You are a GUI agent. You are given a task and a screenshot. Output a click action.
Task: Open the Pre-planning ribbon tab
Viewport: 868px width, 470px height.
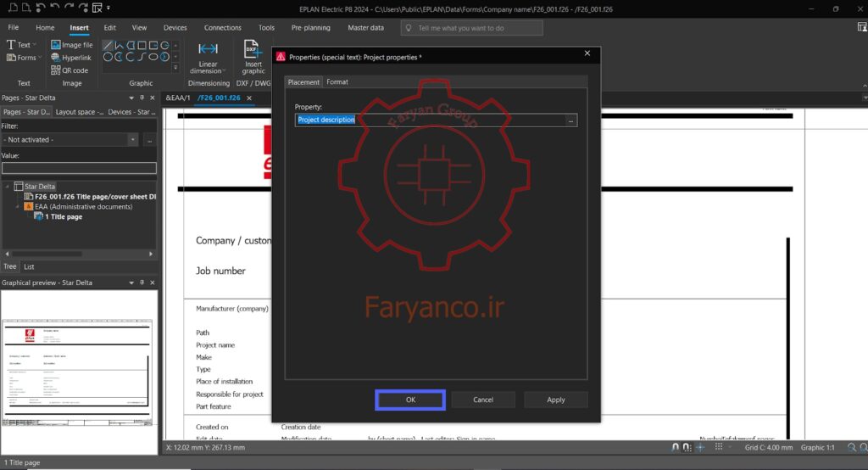310,28
